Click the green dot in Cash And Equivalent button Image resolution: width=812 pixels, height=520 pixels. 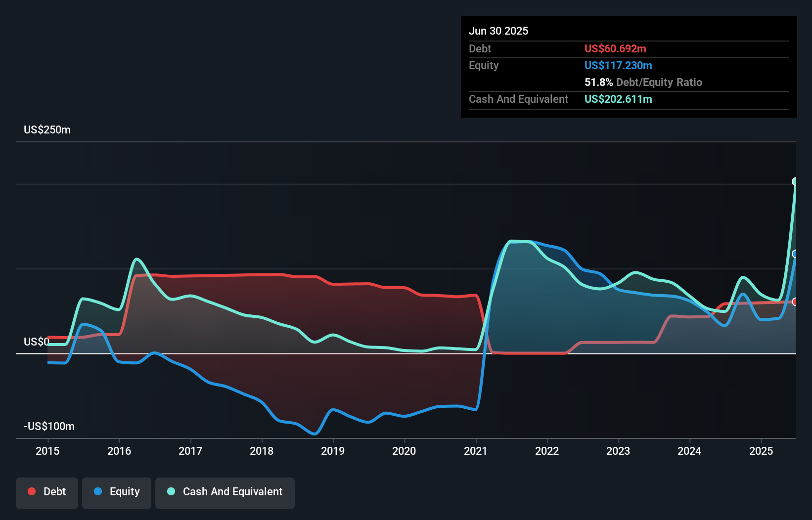[x=171, y=491]
